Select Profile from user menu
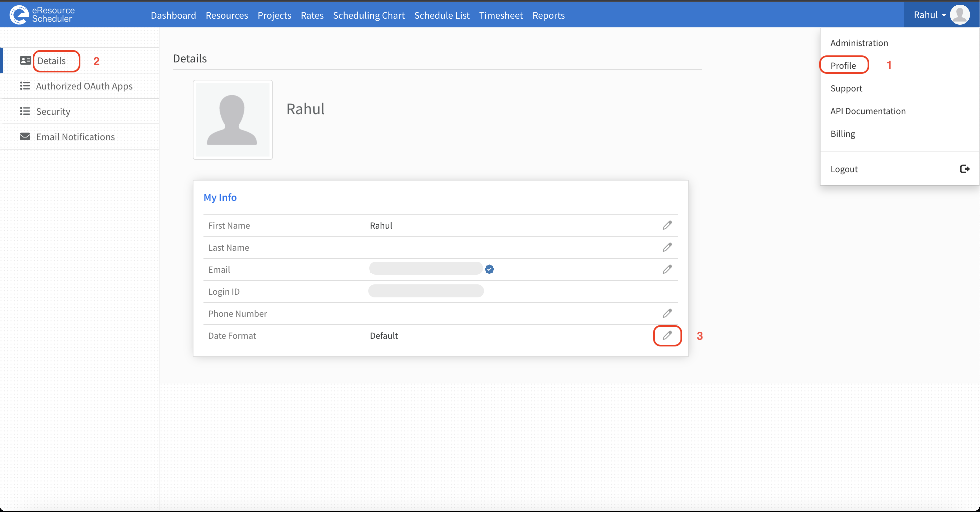Image resolution: width=980 pixels, height=512 pixels. 843,65
